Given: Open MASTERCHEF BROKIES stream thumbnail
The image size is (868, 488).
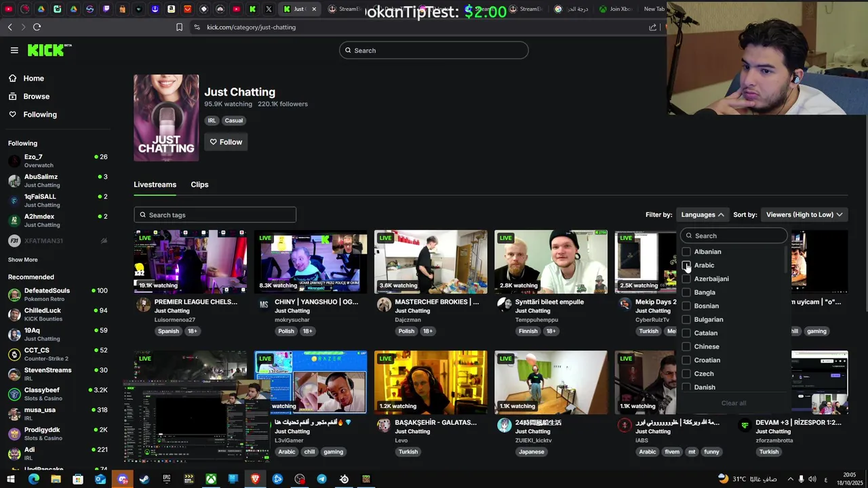Looking at the screenshot, I should point(431,262).
